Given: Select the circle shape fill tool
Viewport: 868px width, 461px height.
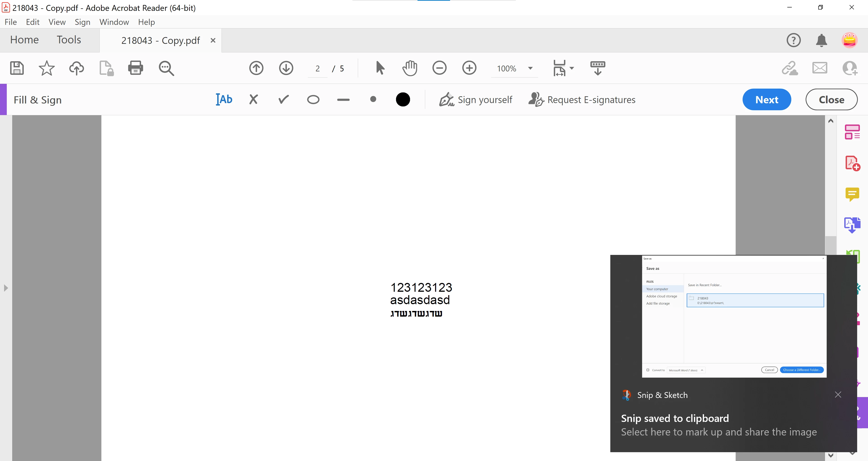Looking at the screenshot, I should (x=313, y=99).
